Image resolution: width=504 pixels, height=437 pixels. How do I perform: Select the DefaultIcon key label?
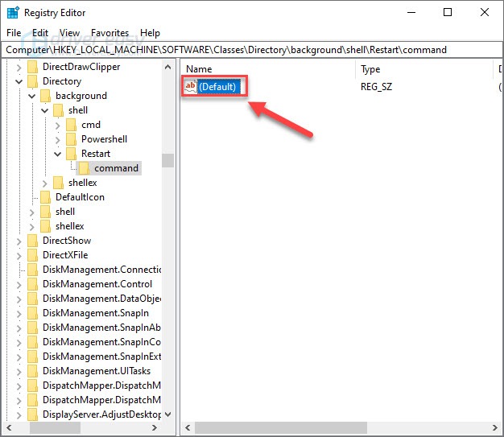tap(80, 197)
